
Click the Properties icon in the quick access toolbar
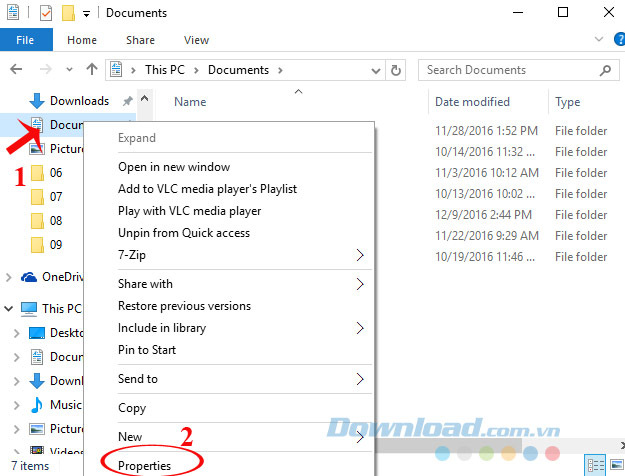tap(46, 13)
